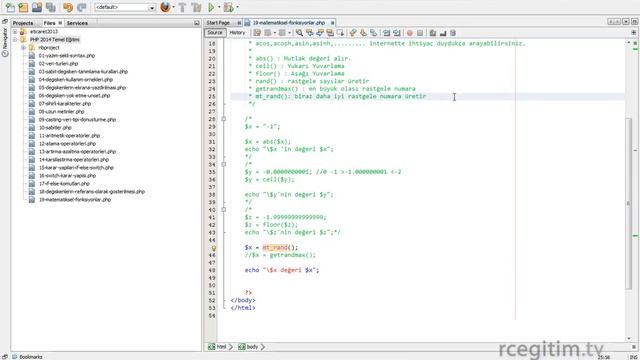Minimize the Files panel window group
Viewport: 640px width, 360px height.
tap(197, 23)
